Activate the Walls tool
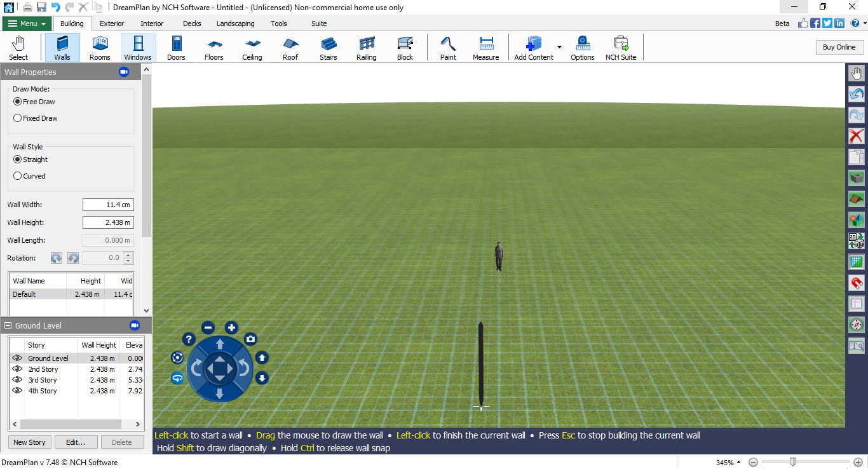 click(62, 48)
